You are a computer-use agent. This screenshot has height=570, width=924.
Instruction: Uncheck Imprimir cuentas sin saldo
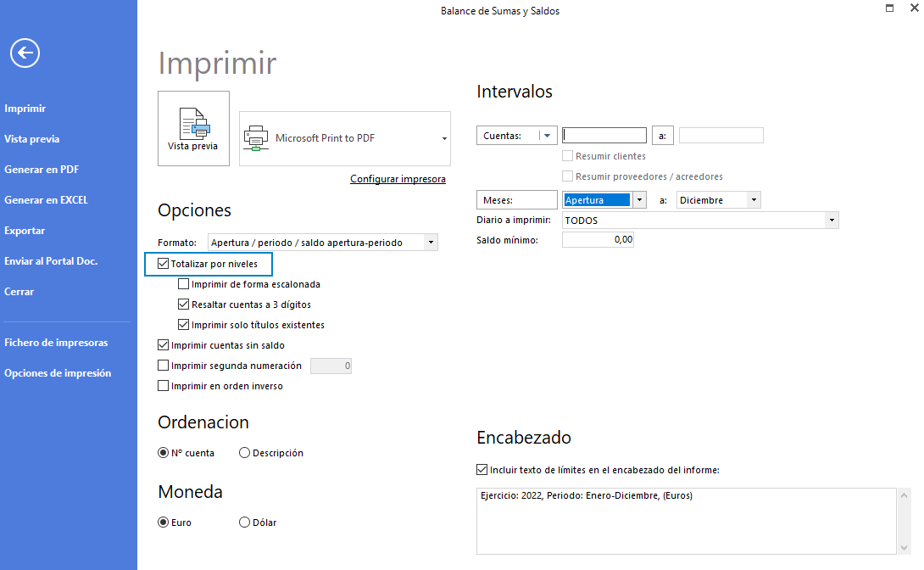click(164, 345)
